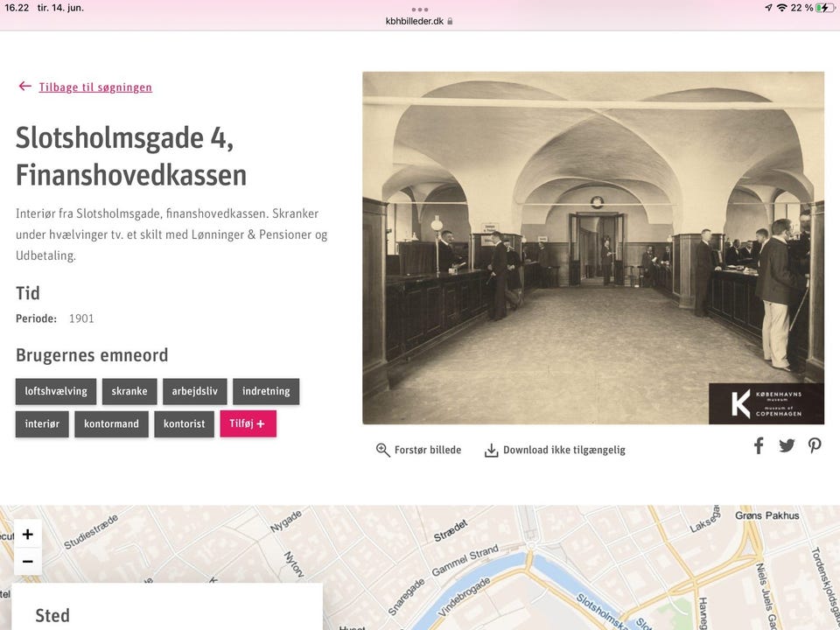Select the indretning tag
The image size is (840, 630).
(266, 391)
